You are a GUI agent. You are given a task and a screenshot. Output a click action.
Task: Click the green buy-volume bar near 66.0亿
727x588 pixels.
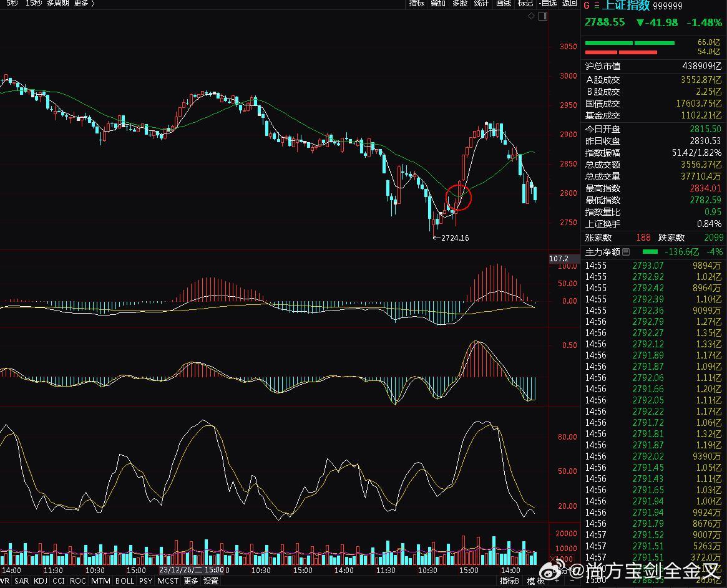[630, 43]
